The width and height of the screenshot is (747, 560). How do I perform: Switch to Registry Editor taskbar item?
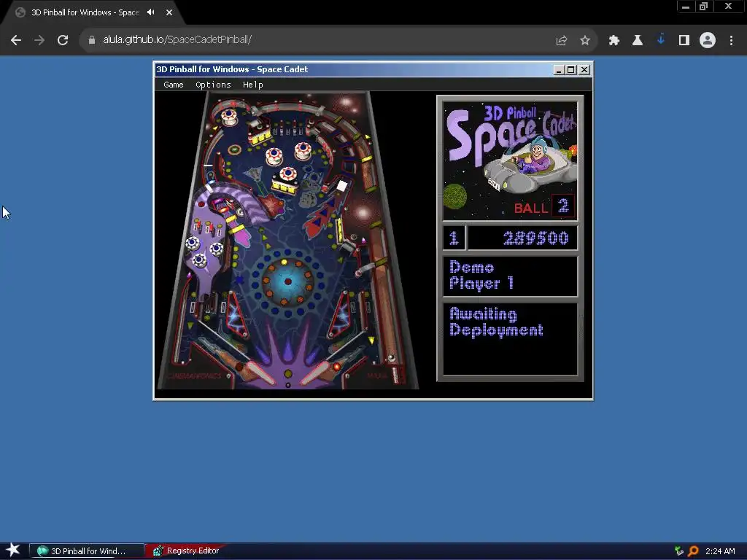coord(186,551)
